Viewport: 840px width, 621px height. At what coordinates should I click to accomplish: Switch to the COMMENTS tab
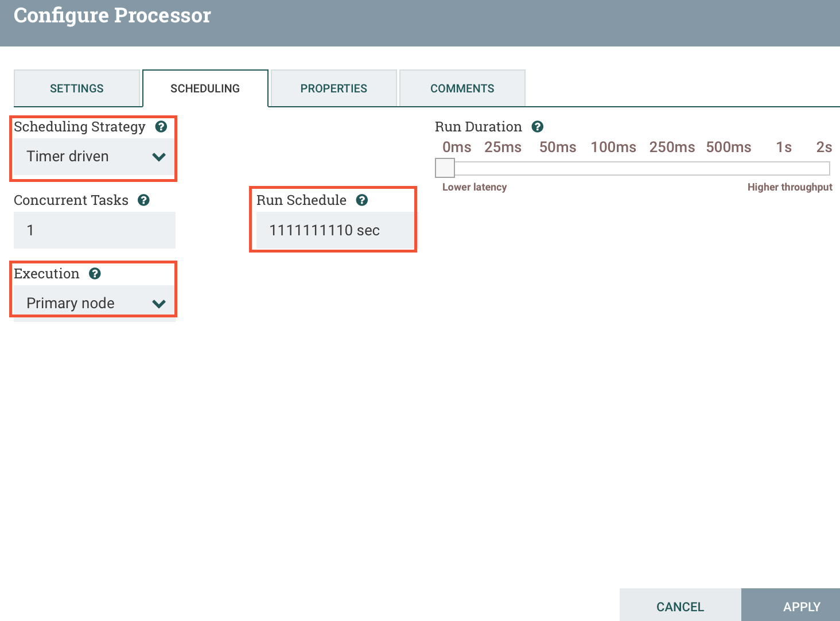(462, 88)
